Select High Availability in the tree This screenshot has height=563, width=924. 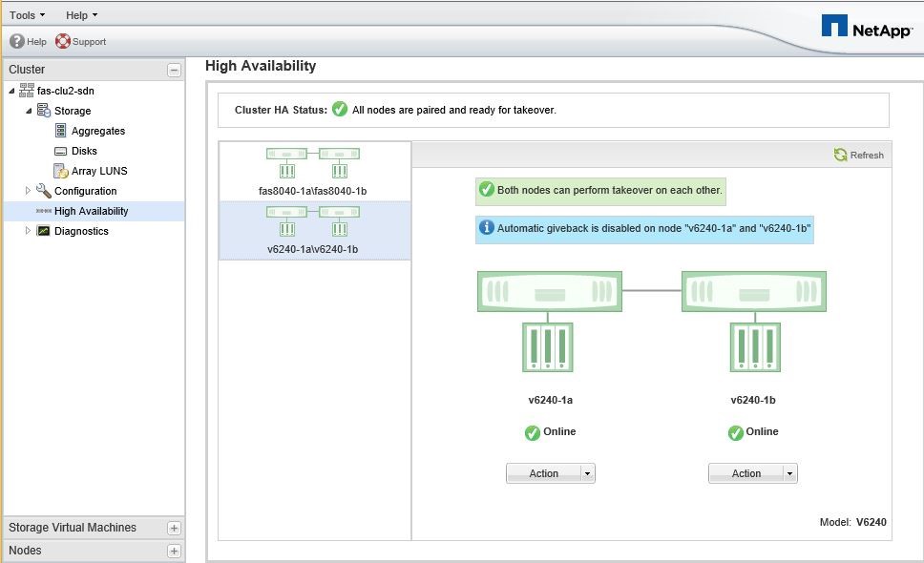pyautogui.click(x=92, y=211)
